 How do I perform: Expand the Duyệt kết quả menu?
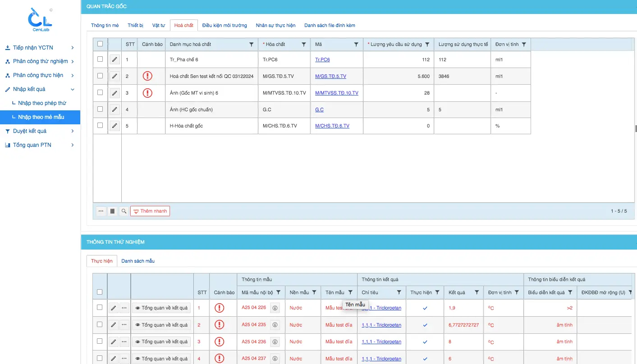[x=40, y=131]
